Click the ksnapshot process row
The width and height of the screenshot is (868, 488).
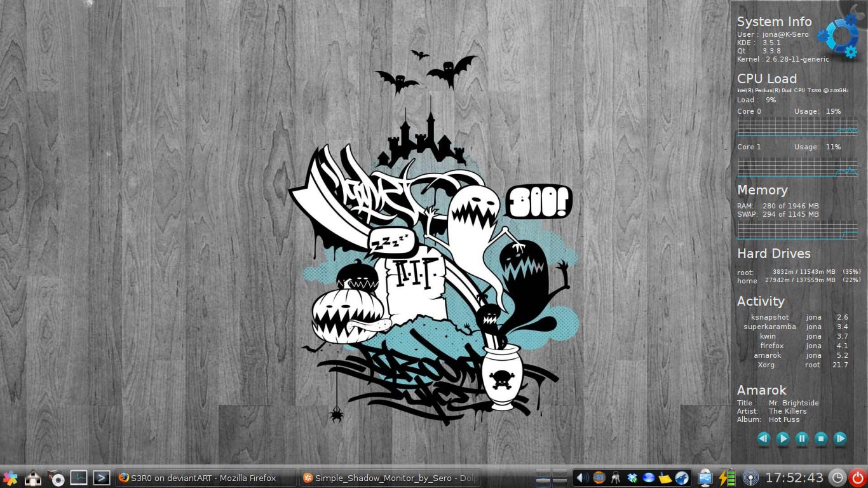(799, 317)
